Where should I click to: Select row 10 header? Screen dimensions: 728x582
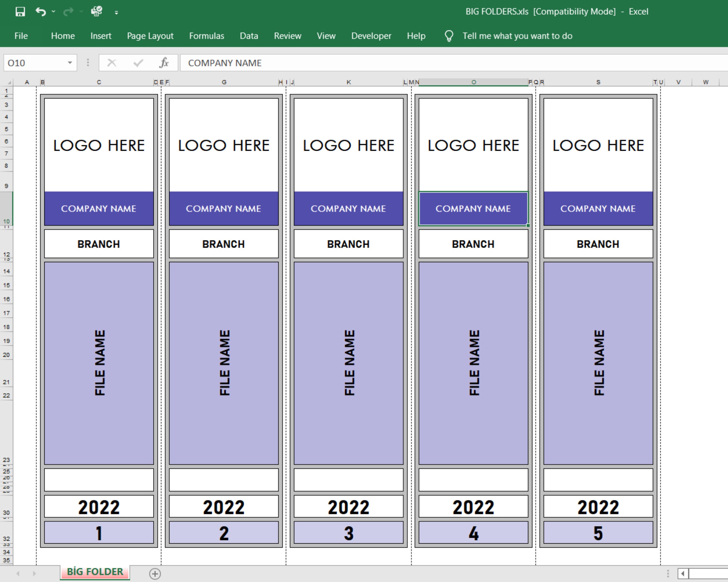(x=6, y=208)
